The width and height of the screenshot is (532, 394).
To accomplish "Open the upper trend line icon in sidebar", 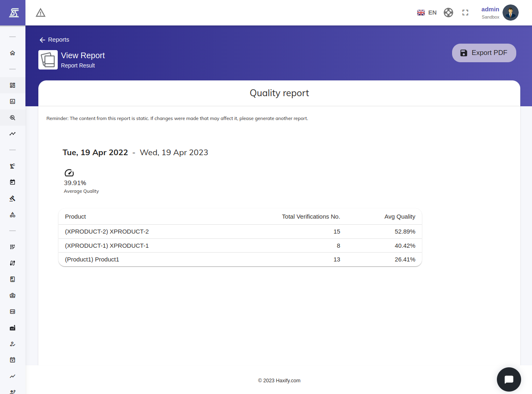I will click(13, 134).
